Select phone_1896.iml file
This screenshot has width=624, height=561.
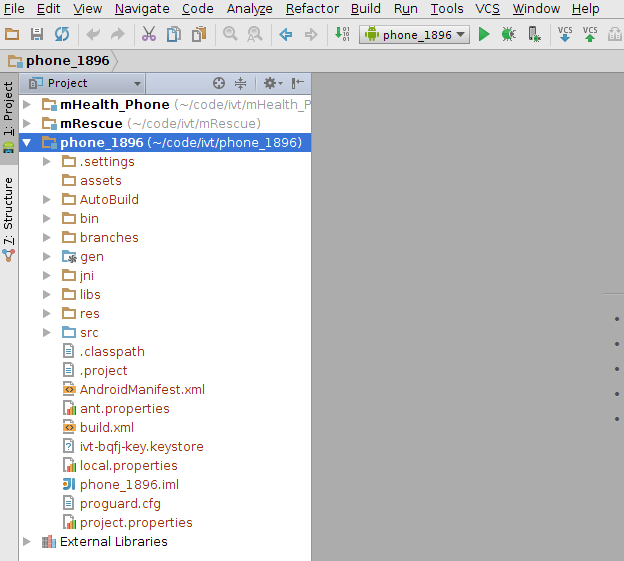129,485
